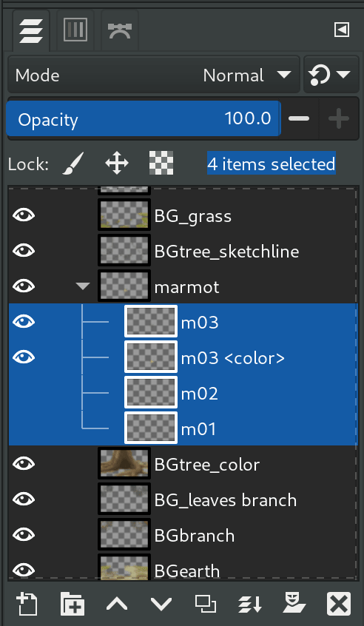364x626 pixels.
Task: Collapse the marmot layer group
Action: point(83,286)
